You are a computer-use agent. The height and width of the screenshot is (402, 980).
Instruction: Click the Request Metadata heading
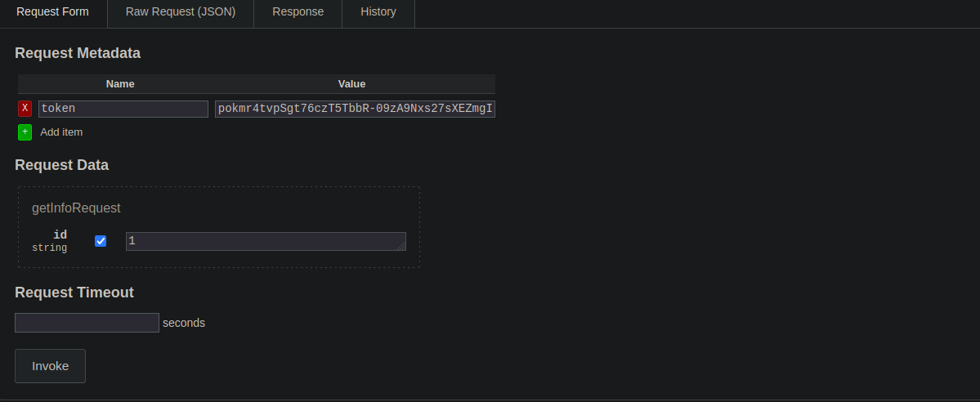(x=78, y=53)
